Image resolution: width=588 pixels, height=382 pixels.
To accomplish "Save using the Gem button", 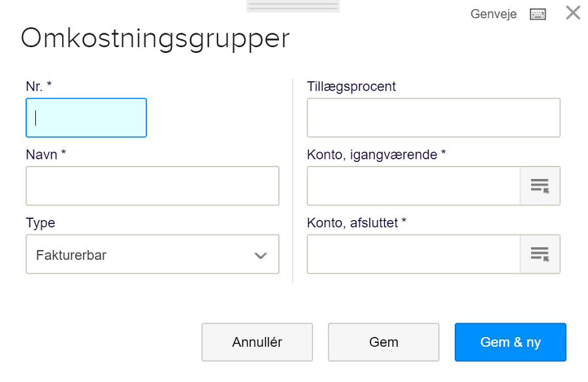I will click(384, 342).
